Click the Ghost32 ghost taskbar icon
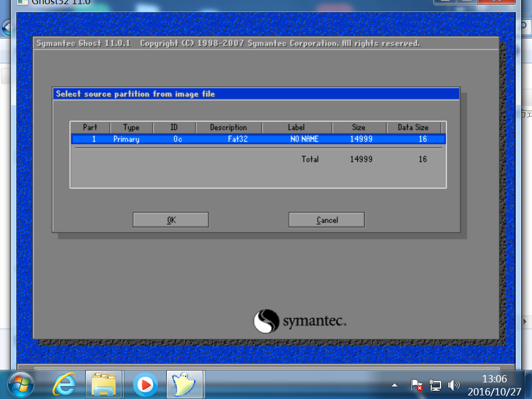The height and width of the screenshot is (399, 532). tap(185, 385)
